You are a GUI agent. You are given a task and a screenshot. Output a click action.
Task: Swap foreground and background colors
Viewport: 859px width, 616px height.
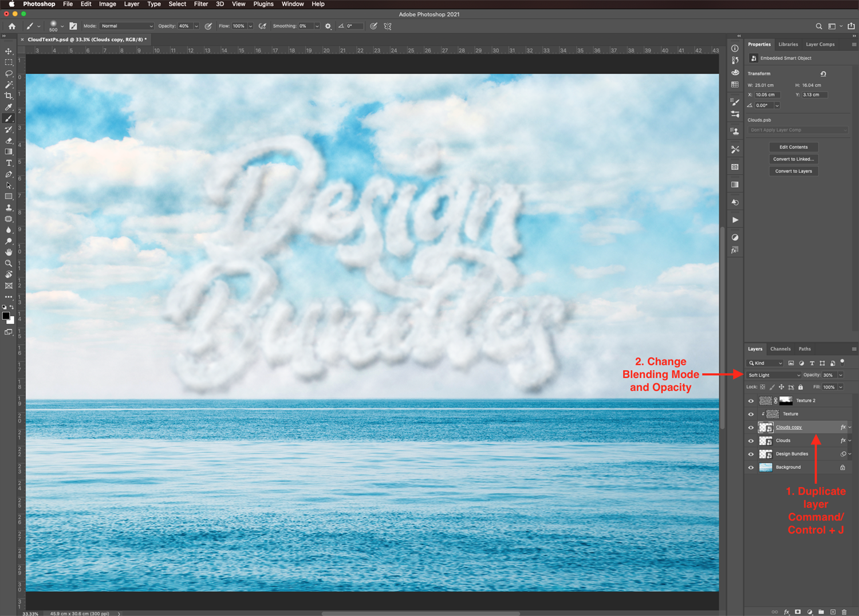pyautogui.click(x=12, y=307)
